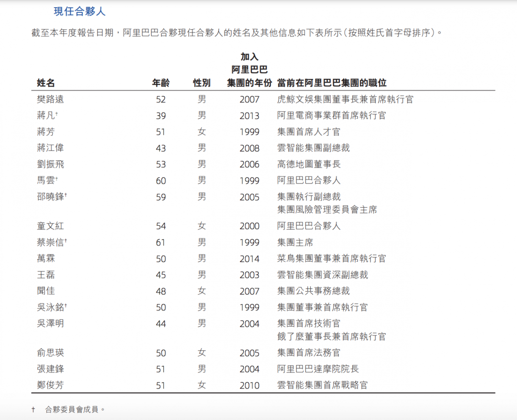
Task: Click the heading 現任合夥人
Action: point(79,11)
